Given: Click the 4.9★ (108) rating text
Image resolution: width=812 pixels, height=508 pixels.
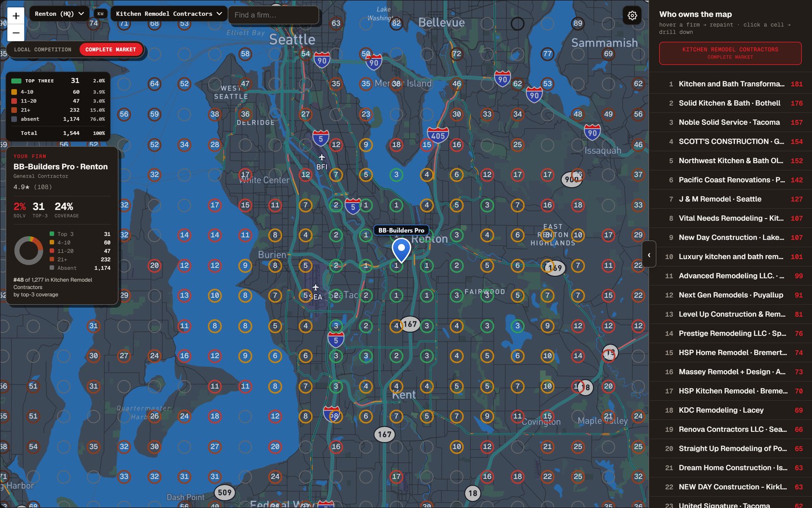Looking at the screenshot, I should (32, 187).
